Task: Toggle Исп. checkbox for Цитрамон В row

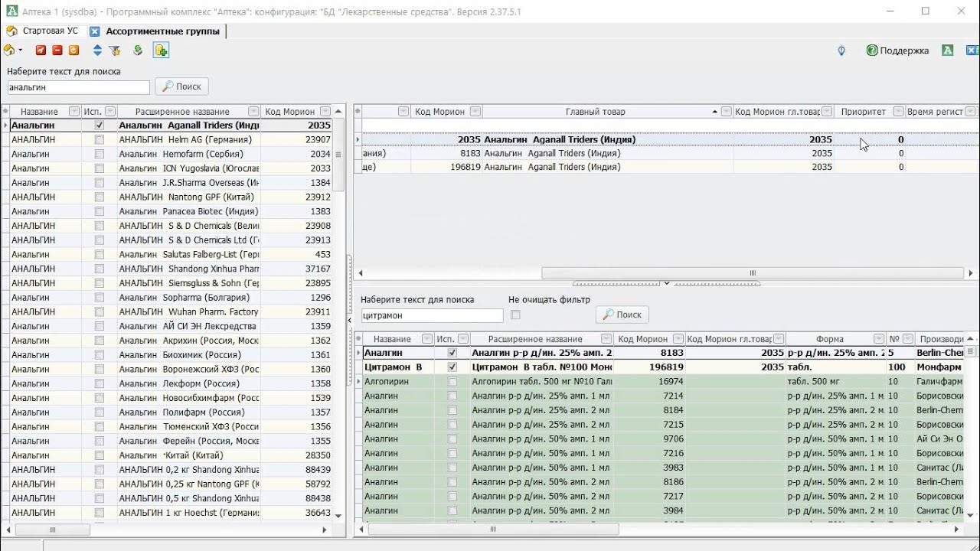Action: (x=452, y=367)
